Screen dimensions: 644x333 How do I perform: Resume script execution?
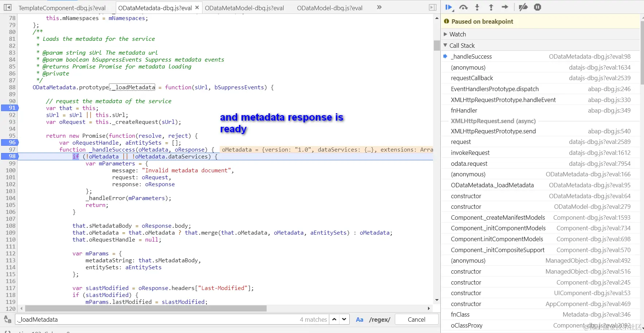click(x=449, y=7)
